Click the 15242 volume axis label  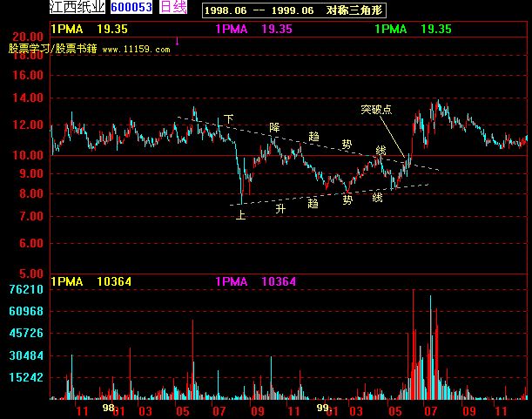(x=26, y=377)
